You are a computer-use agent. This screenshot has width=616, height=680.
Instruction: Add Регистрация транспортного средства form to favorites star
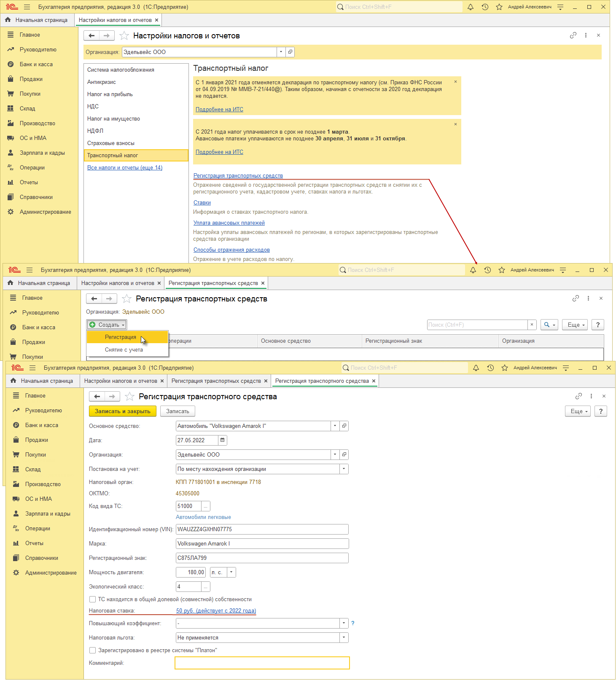point(130,396)
